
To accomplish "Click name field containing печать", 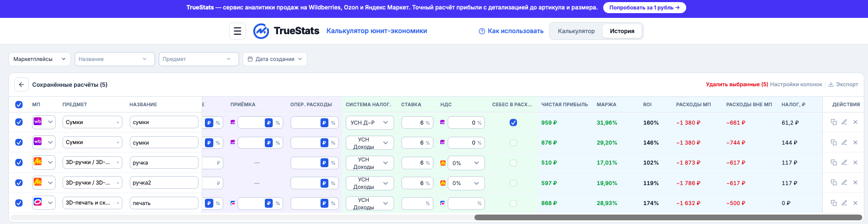I will [x=164, y=203].
